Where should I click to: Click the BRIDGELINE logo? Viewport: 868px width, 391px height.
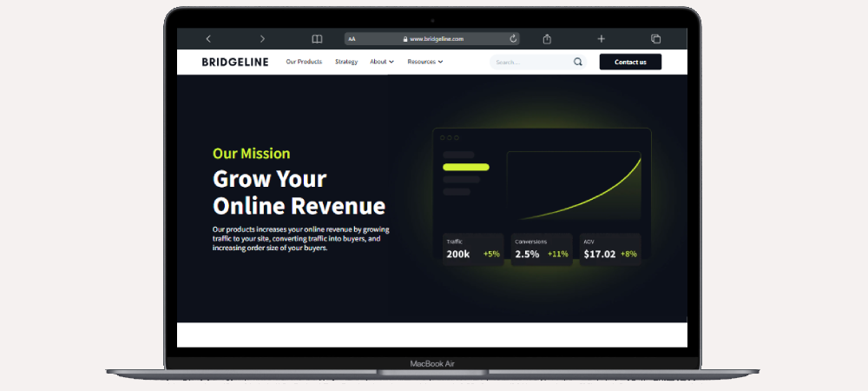click(x=235, y=62)
